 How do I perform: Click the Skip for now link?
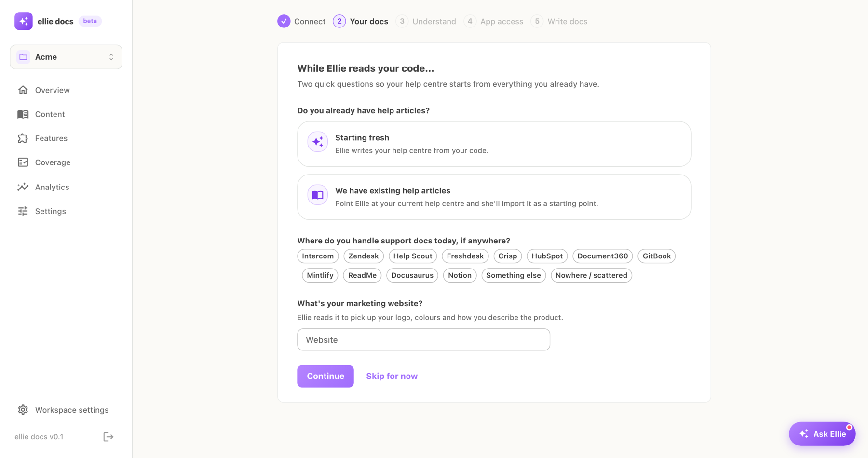click(392, 376)
